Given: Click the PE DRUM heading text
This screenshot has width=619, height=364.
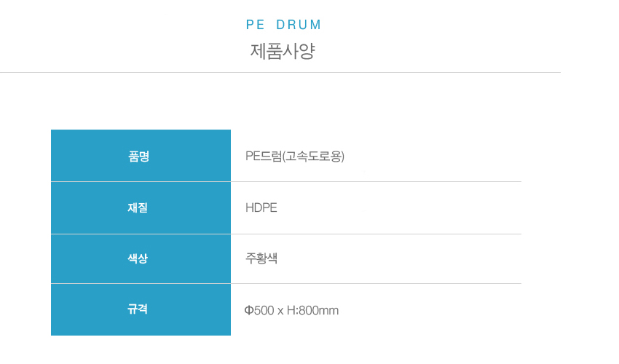Looking at the screenshot, I should pyautogui.click(x=283, y=25).
